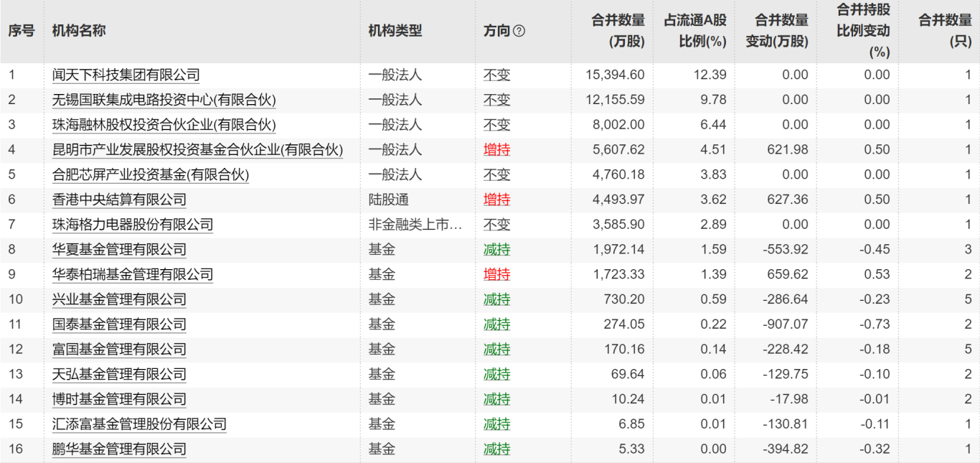Click the 12.39 float share percentage
Viewport: 980px width, 463px height.
click(x=711, y=75)
